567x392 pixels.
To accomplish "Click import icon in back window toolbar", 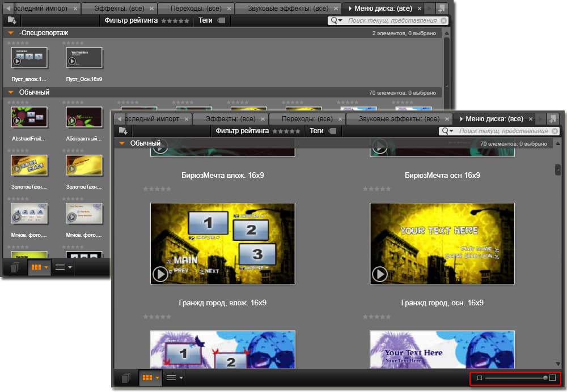I will (x=12, y=20).
